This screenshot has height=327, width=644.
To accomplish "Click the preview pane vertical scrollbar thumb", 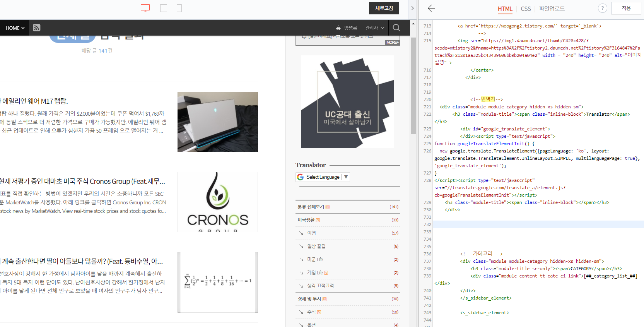I will (x=413, y=86).
